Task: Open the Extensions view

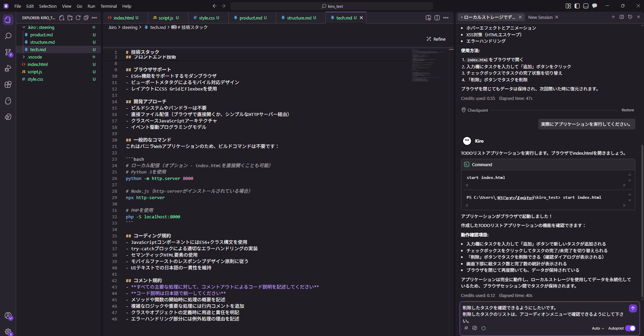Action: (x=8, y=85)
